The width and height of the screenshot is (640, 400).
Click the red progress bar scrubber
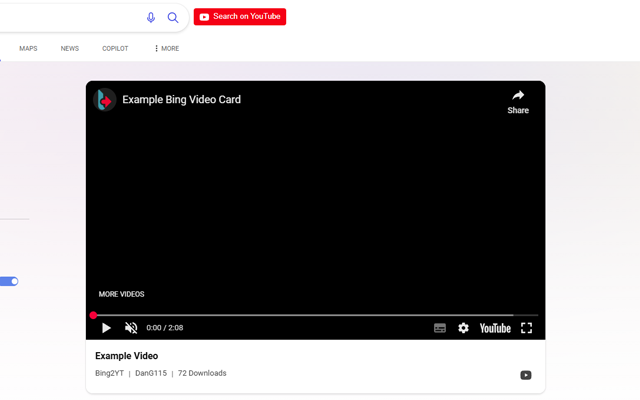click(x=93, y=315)
